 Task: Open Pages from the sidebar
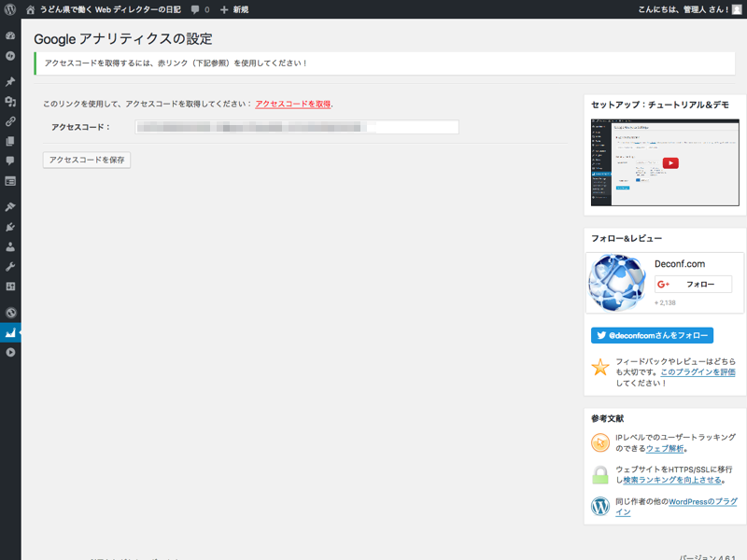point(10,141)
